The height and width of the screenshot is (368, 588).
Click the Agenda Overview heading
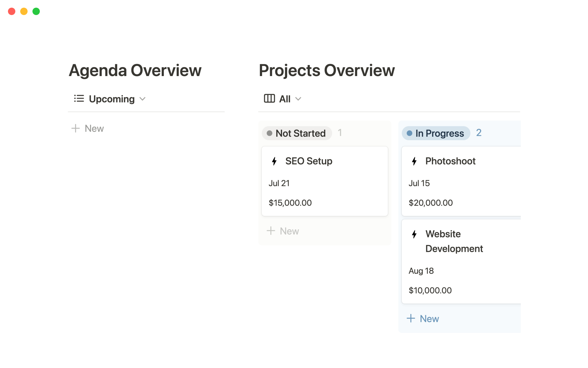coord(135,71)
